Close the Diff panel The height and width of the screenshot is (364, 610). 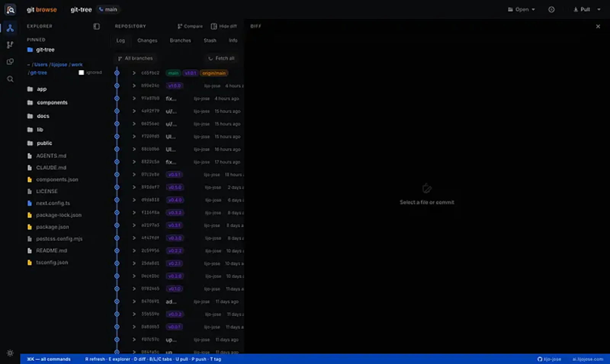(598, 26)
